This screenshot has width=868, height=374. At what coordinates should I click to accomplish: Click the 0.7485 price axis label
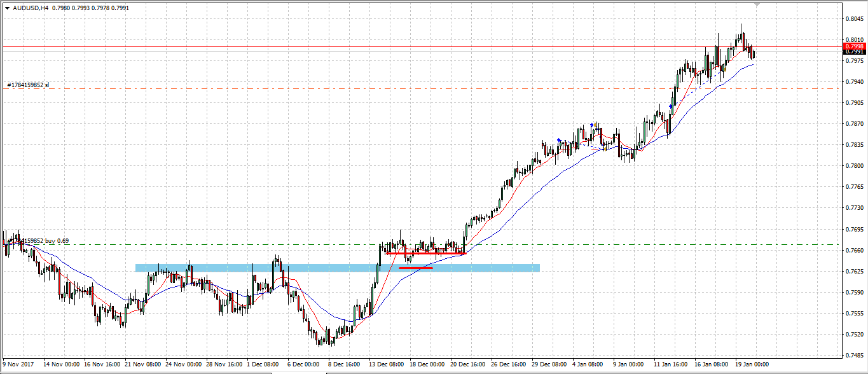click(855, 355)
